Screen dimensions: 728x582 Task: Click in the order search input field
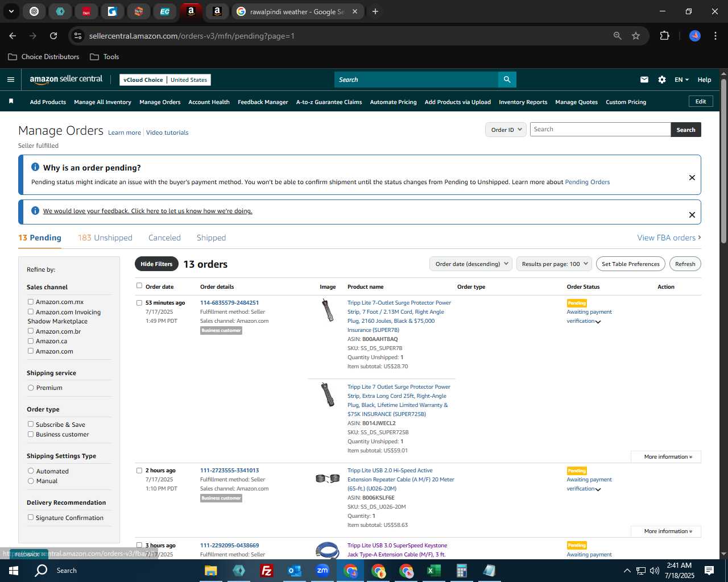pos(600,130)
